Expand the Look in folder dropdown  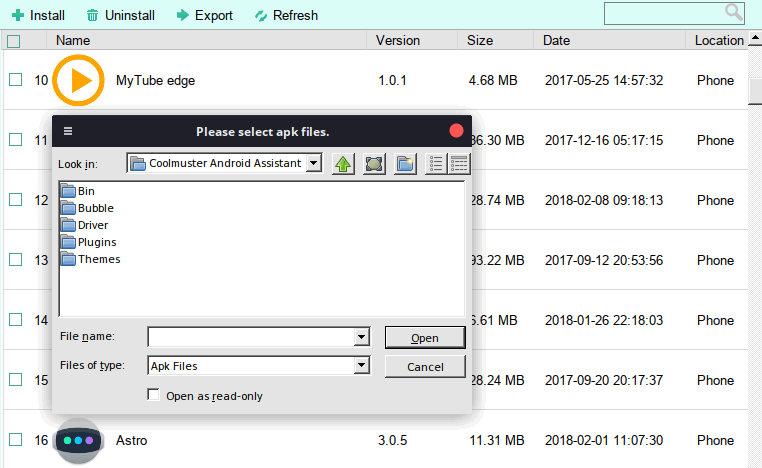click(x=314, y=163)
